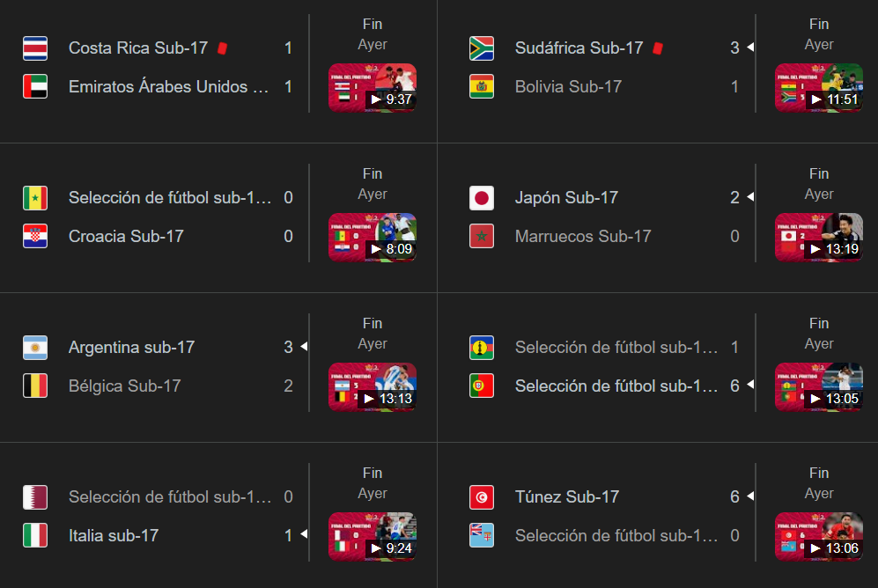Play the 9:37 Costa Rica match highlights
Viewport: 878px width, 588px height.
pos(373,86)
